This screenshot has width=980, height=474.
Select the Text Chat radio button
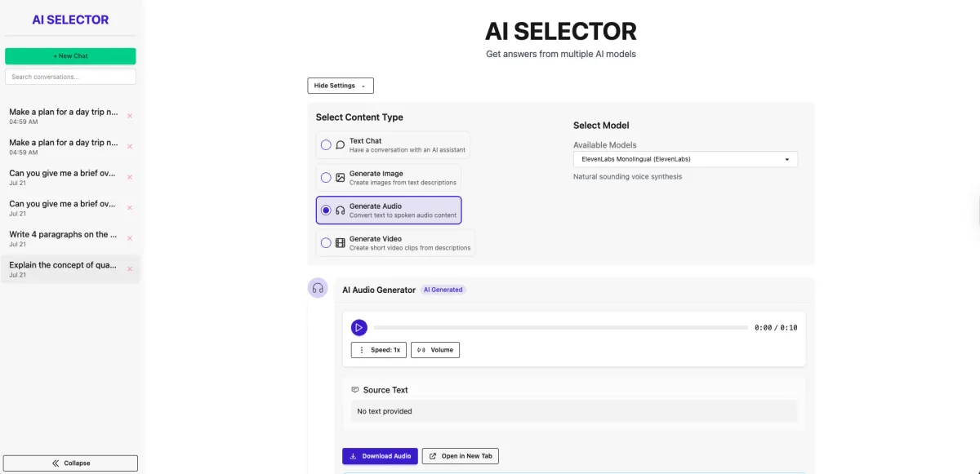tap(326, 145)
